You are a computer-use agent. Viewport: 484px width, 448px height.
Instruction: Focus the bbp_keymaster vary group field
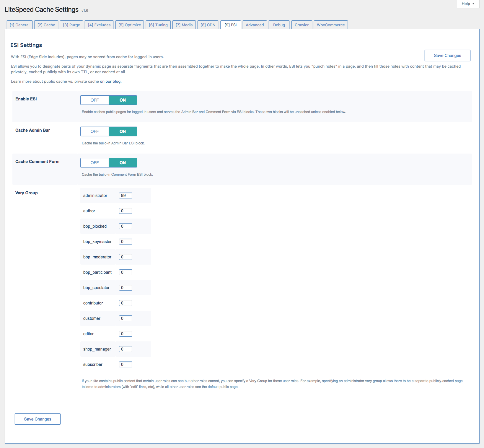coord(126,242)
